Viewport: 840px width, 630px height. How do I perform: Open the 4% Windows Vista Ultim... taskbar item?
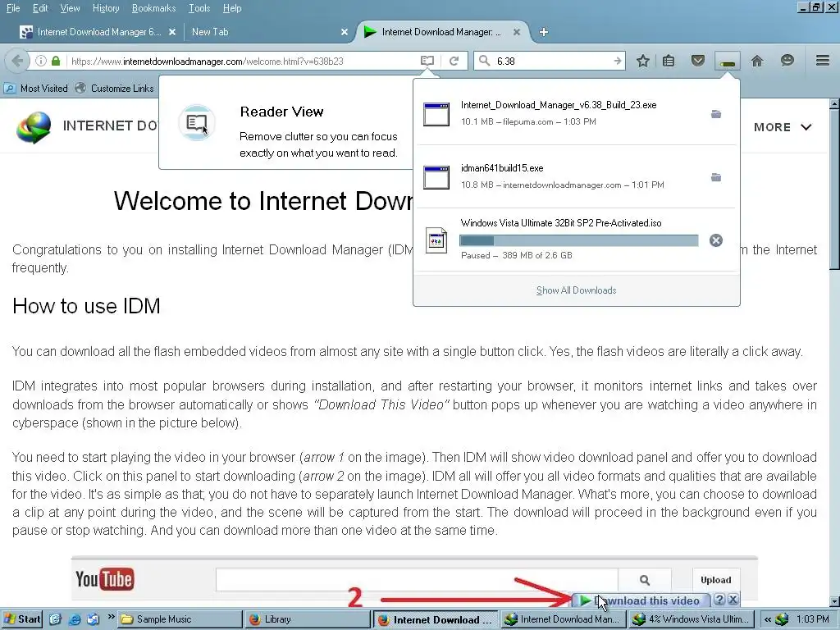pyautogui.click(x=692, y=619)
